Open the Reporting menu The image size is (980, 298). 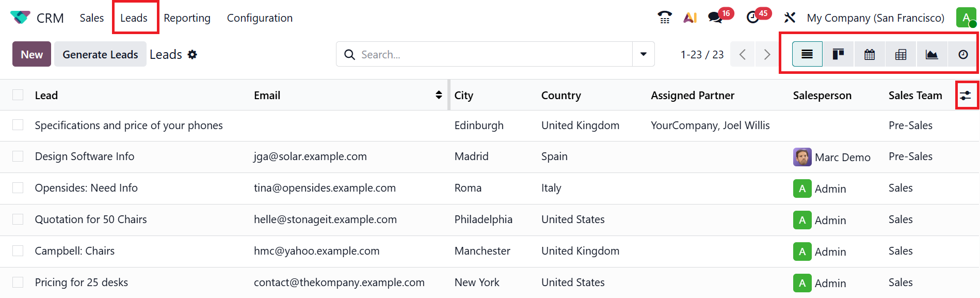click(187, 18)
